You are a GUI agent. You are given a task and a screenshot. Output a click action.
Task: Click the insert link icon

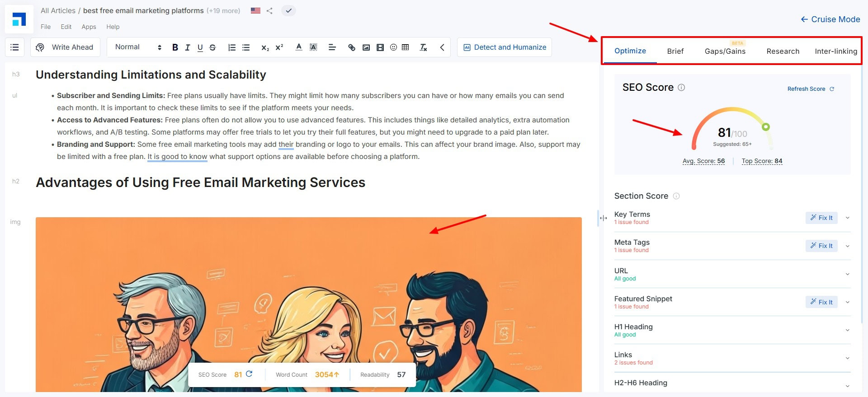coord(351,47)
